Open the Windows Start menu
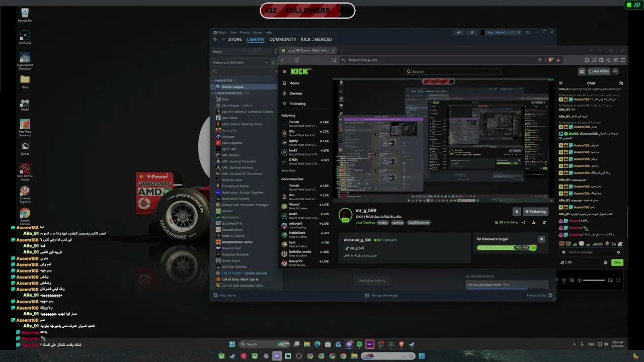The height and width of the screenshot is (362, 644). [232, 344]
